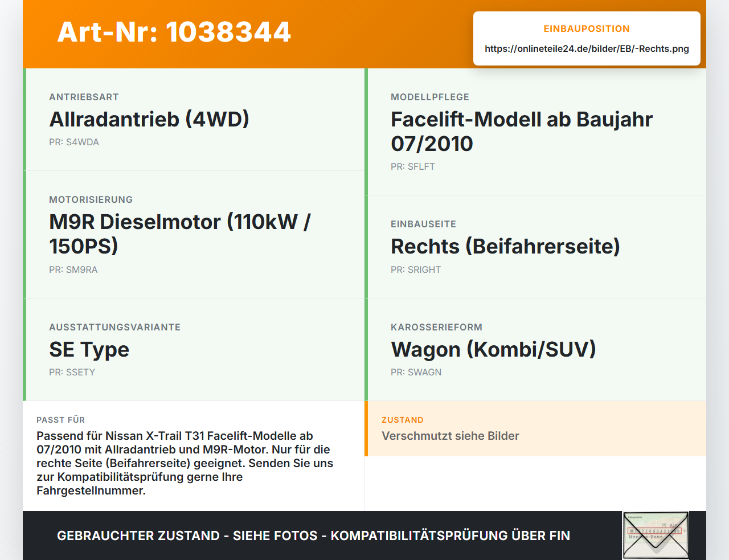The image size is (729, 560).
Task: Click the ZUSTAND label
Action: pos(403,420)
